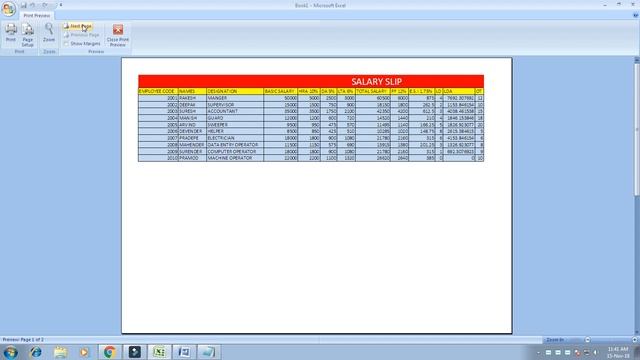Image resolution: width=640 pixels, height=360 pixels.
Task: Click Redo in Quick Access Toolbar
Action: [45, 5]
